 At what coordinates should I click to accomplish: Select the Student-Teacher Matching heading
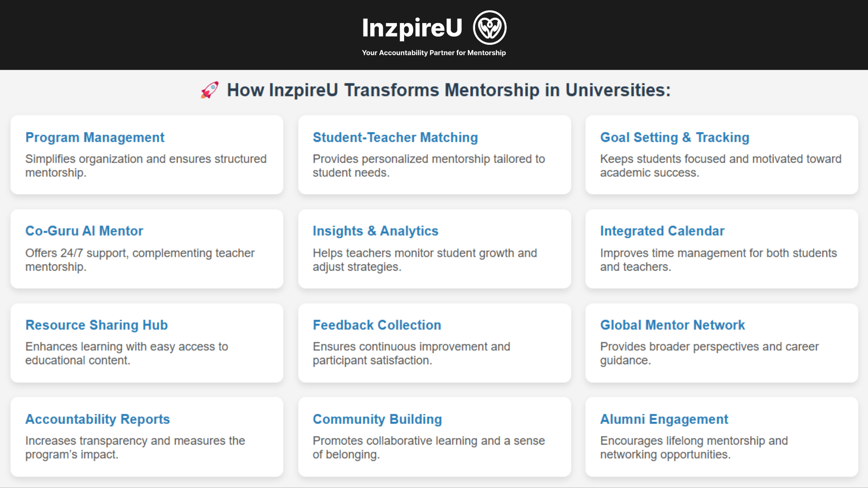coord(395,137)
